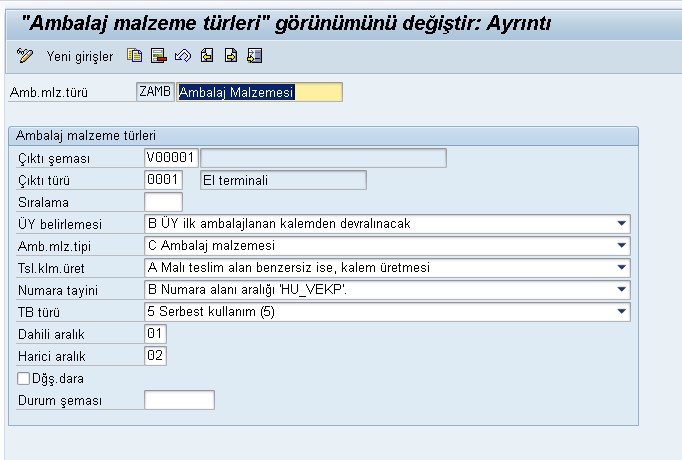Screen dimensions: 682x460
Task: Open the Amb.mlz.tipi dropdown
Action: (622, 246)
